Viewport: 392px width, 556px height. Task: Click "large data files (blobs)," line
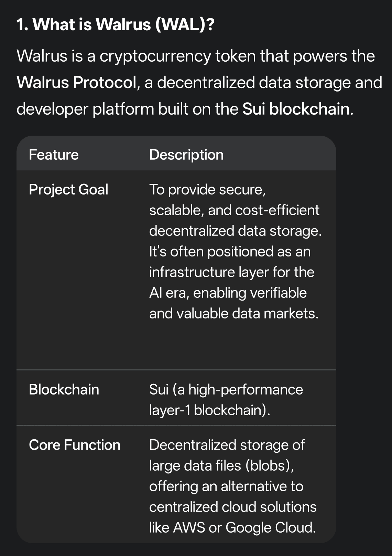pyautogui.click(x=221, y=466)
